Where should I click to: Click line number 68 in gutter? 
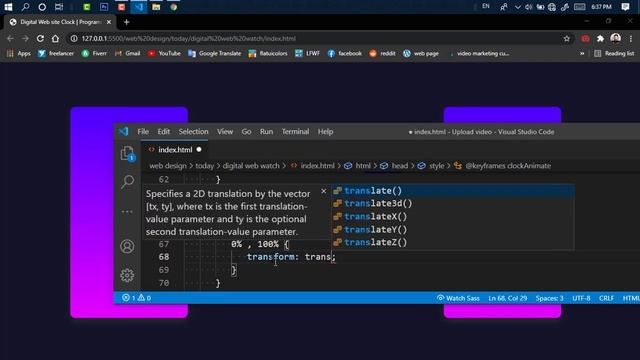click(x=164, y=257)
